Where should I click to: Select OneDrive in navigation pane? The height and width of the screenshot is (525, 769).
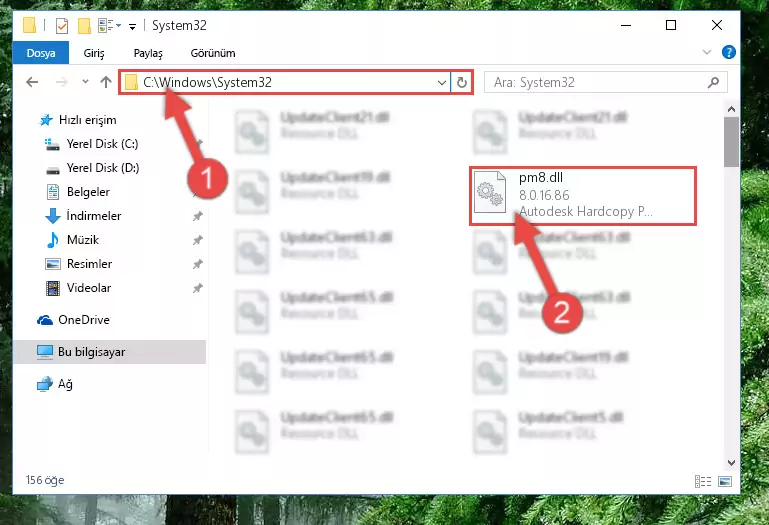click(83, 320)
